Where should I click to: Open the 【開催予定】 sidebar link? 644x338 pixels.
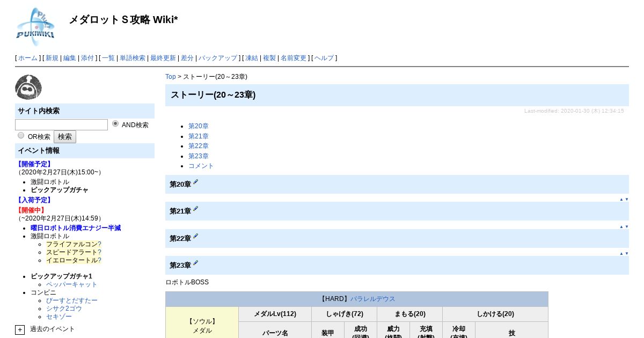[x=34, y=164]
